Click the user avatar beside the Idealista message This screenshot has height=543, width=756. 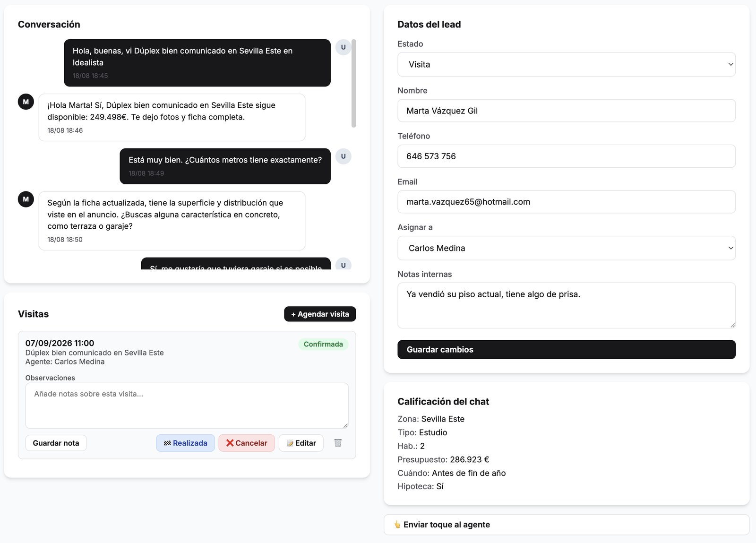(x=343, y=47)
